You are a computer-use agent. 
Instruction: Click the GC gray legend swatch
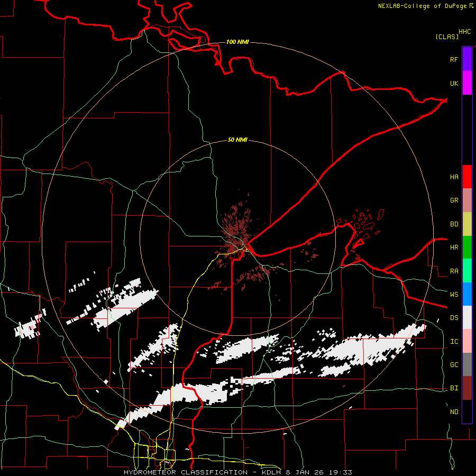[467, 364]
